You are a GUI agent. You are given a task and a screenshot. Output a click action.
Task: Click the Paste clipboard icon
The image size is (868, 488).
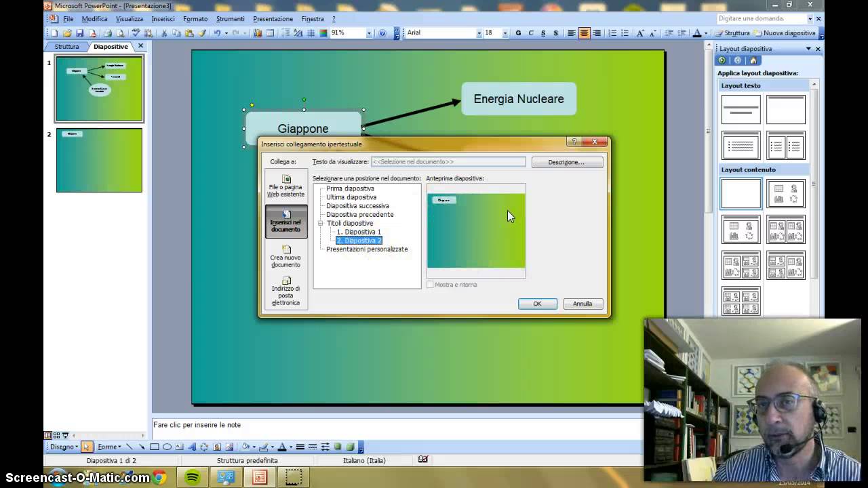coord(189,33)
